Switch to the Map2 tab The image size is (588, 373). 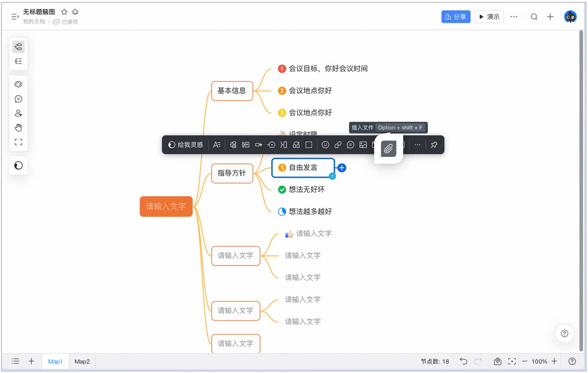click(x=82, y=362)
